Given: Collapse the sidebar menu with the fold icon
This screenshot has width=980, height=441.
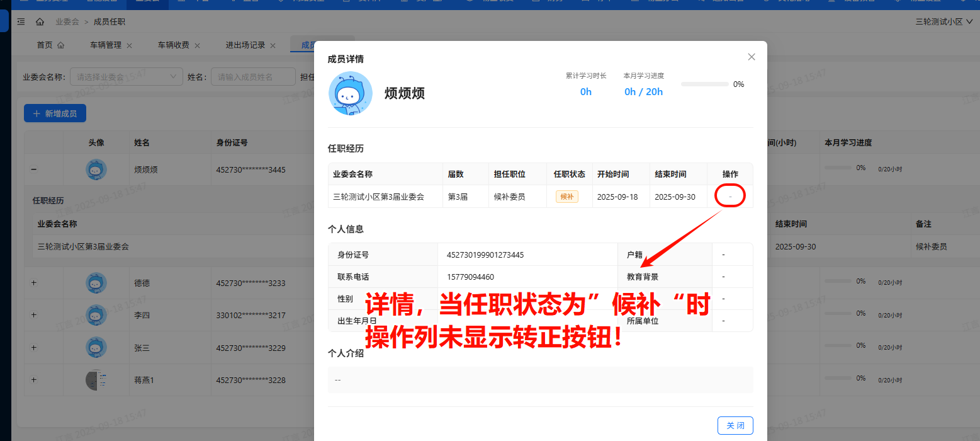Looking at the screenshot, I should [x=21, y=22].
